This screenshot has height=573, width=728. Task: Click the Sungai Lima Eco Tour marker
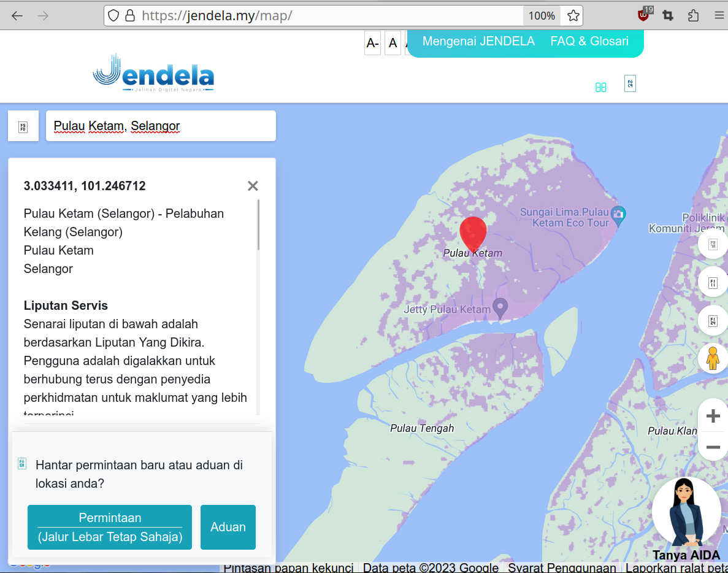click(x=618, y=215)
